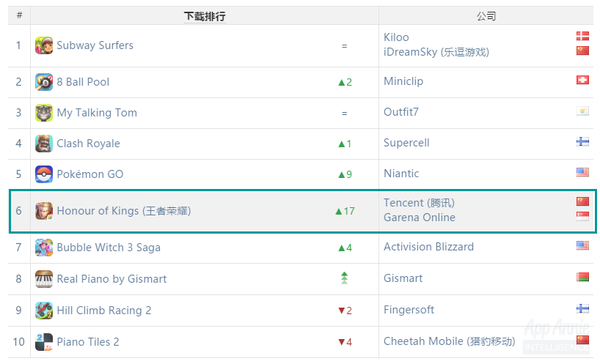Click the double-arrow rank indicator for Real Piano
600x364 pixels.
(x=344, y=278)
